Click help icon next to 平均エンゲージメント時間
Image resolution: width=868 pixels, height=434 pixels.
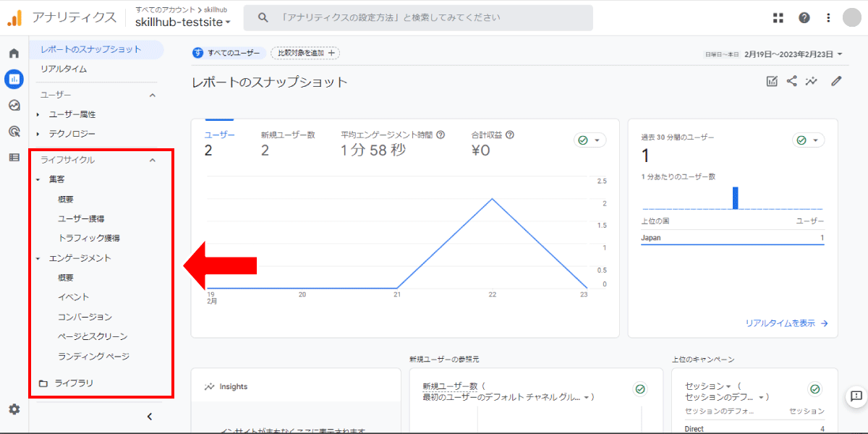pyautogui.click(x=441, y=135)
